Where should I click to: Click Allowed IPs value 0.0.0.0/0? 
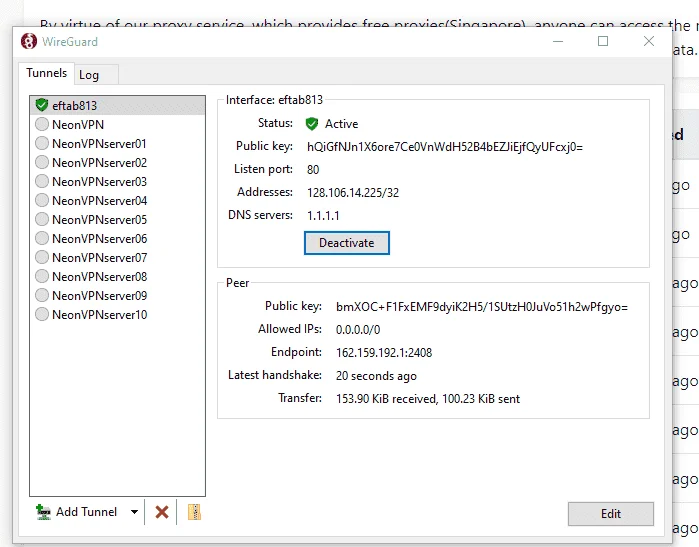coord(358,330)
